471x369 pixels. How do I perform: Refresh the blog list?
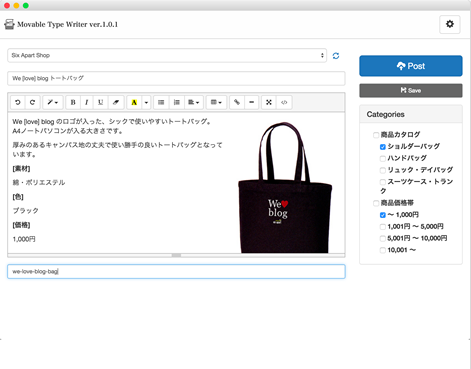point(336,56)
